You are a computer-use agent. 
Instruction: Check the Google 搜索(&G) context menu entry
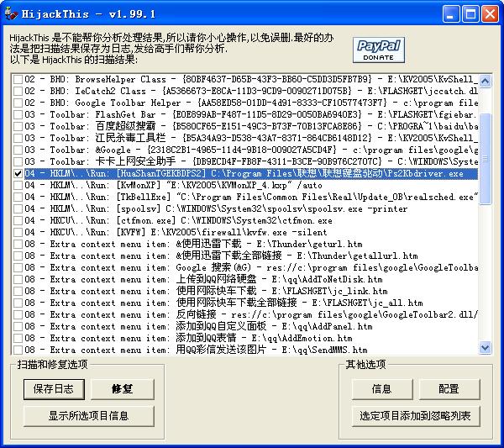point(18,267)
